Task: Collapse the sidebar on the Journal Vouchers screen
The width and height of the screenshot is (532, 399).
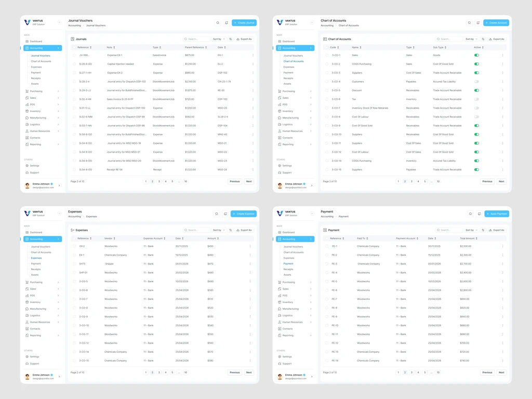Action: [x=59, y=22]
